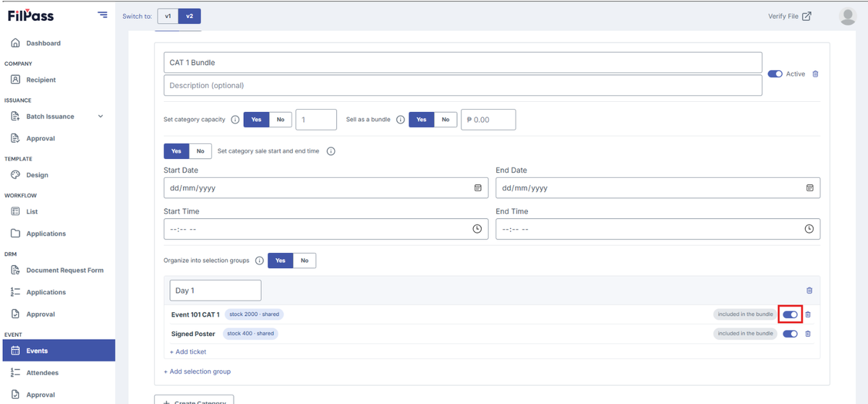Open the Dashboard home icon
Image resolution: width=868 pixels, height=404 pixels.
(15, 43)
